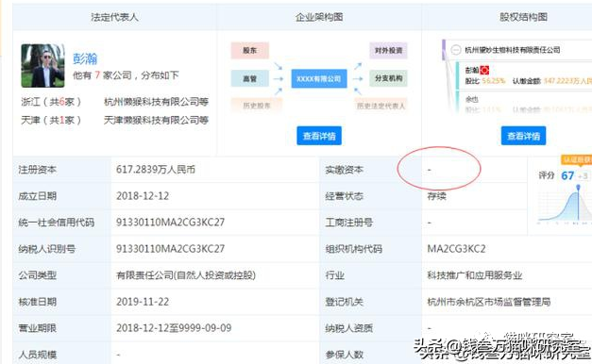Screen dimensions: 592x364
Task: Click the 参保人数 label
Action: click(x=344, y=355)
